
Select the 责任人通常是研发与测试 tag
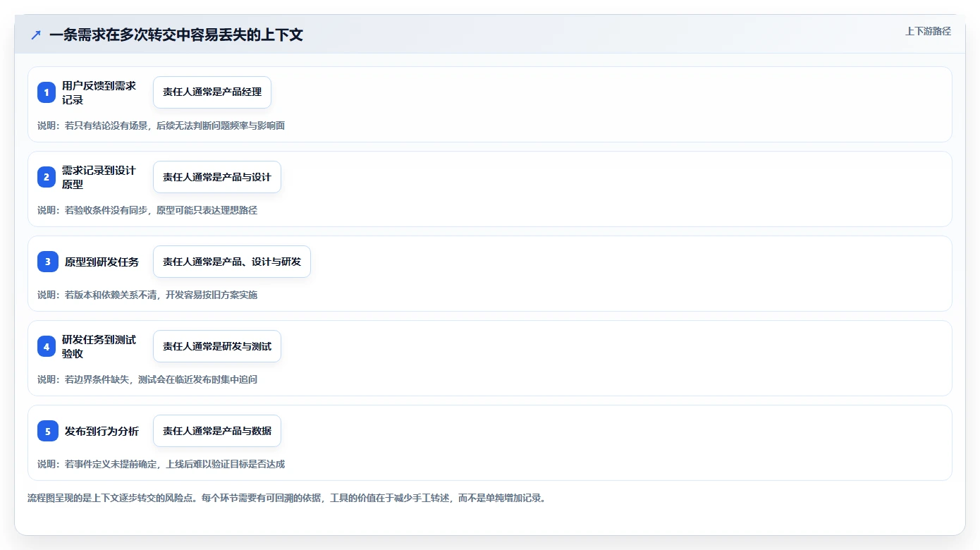[217, 346]
